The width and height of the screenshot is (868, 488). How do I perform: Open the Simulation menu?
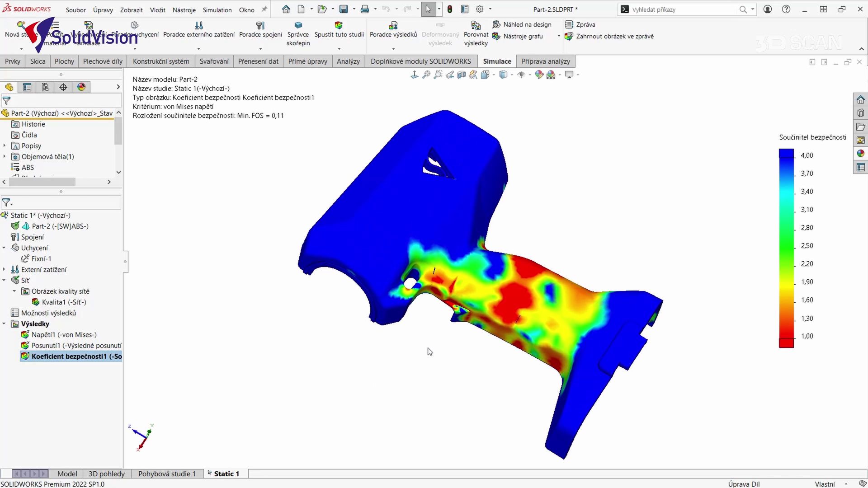click(217, 10)
